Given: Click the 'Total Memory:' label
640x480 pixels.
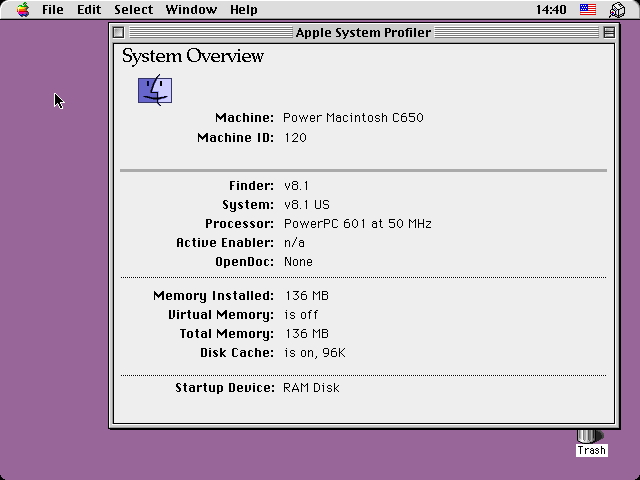Looking at the screenshot, I should pyautogui.click(x=227, y=334).
